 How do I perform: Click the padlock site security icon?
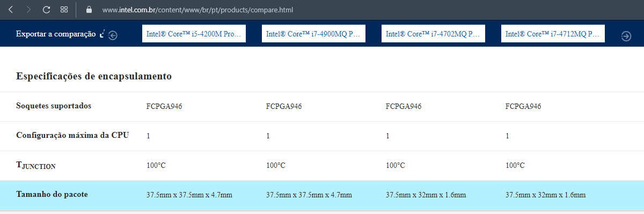click(89, 10)
